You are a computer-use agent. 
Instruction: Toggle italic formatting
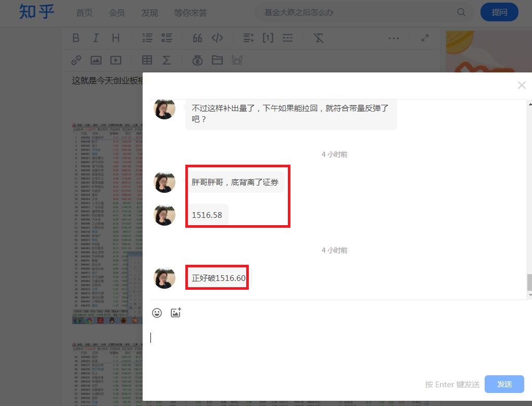coord(95,38)
